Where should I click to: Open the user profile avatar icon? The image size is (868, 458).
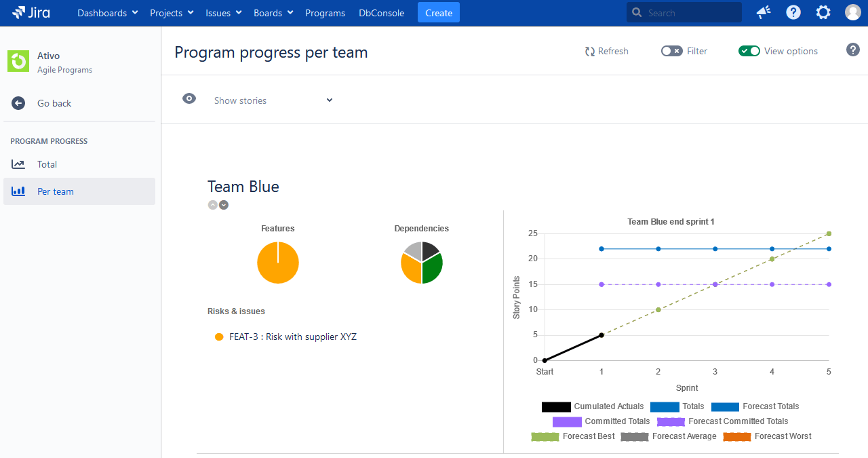[x=852, y=12]
